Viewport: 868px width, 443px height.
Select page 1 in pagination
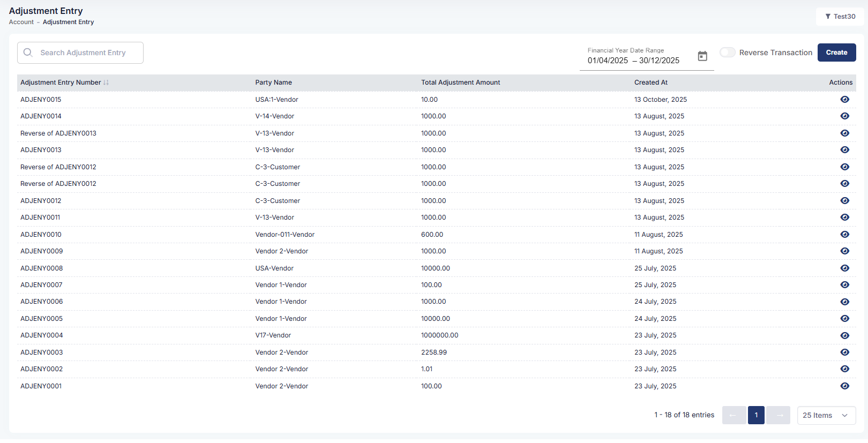click(x=756, y=416)
